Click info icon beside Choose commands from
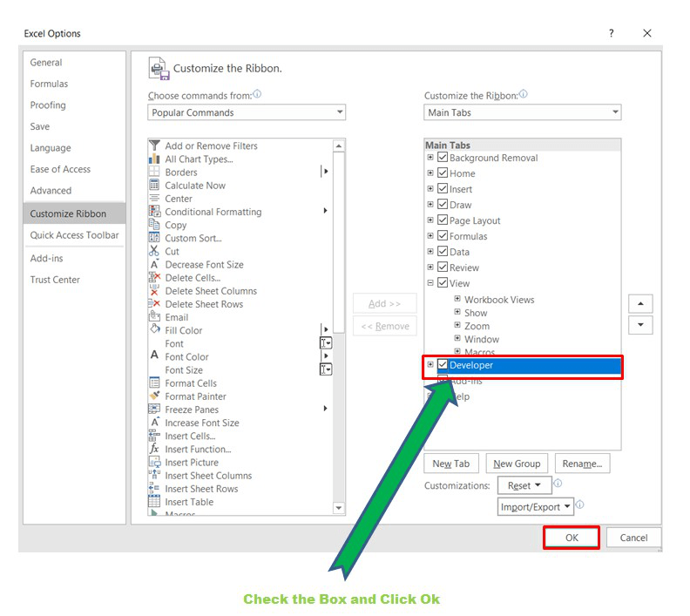Image resolution: width=690 pixels, height=616 pixels. pos(257,94)
